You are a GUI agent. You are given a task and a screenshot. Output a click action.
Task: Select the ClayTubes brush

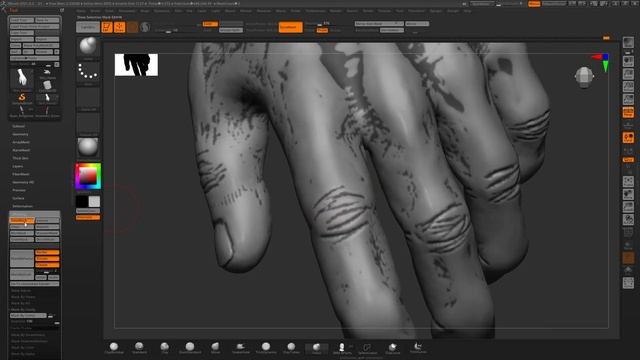point(291,348)
